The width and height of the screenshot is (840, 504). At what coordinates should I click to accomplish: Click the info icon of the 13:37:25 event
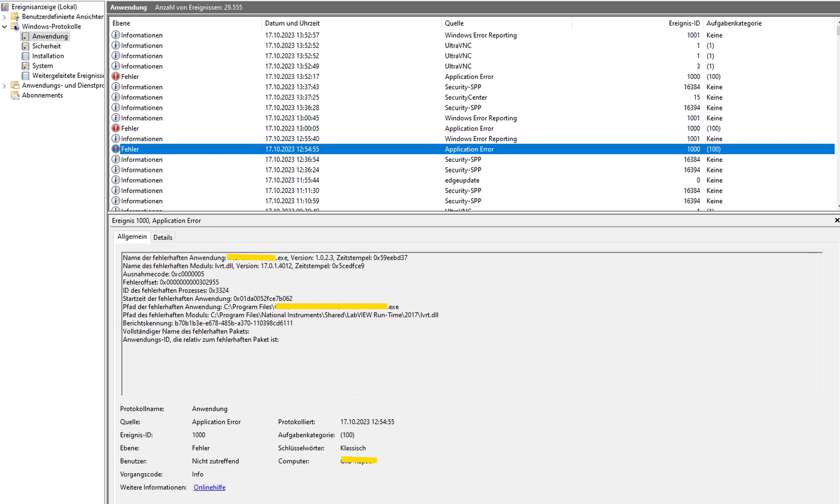pos(115,97)
